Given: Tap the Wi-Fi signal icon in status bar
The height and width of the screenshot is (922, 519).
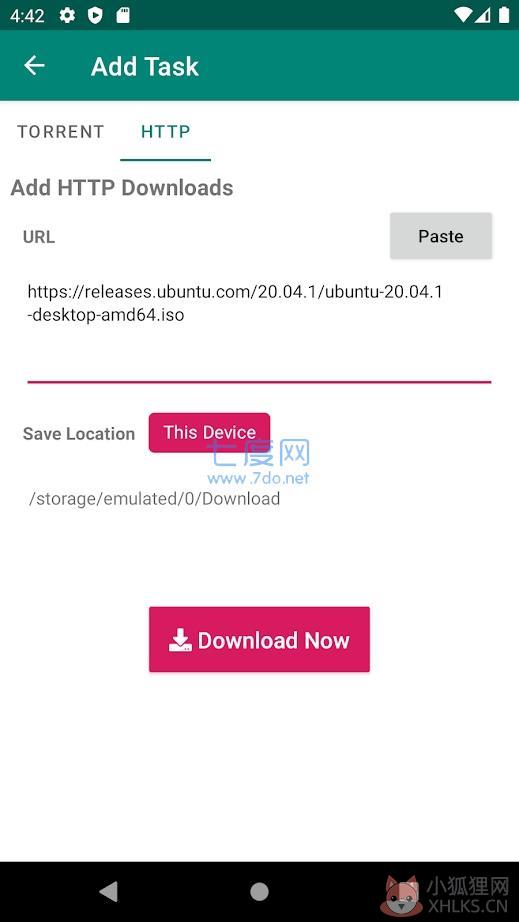Looking at the screenshot, I should pos(463,15).
